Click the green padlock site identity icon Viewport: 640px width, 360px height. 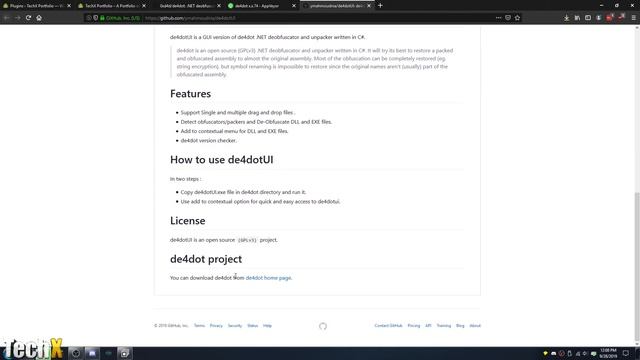102,18
